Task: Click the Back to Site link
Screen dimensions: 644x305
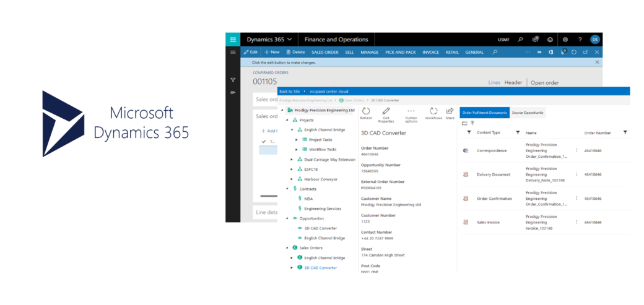Action: pos(290,91)
